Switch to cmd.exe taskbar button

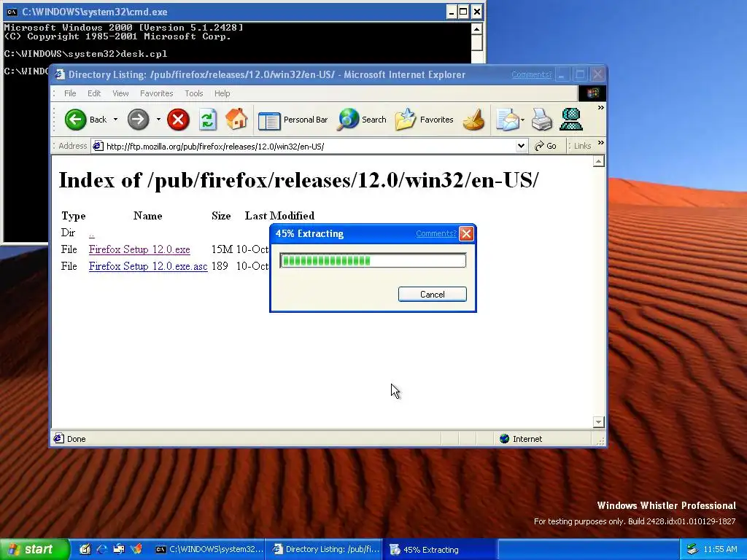[209, 549]
